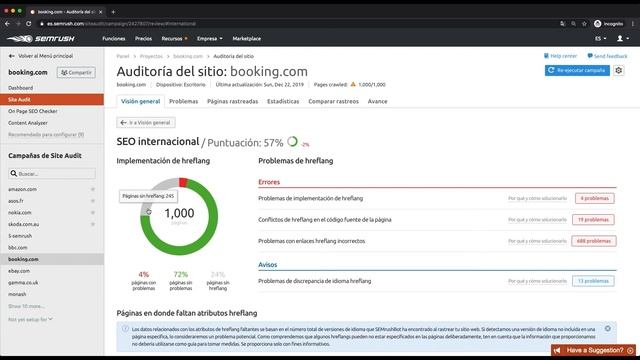Open the user account profile icon
The image size is (640, 360).
tap(620, 38)
